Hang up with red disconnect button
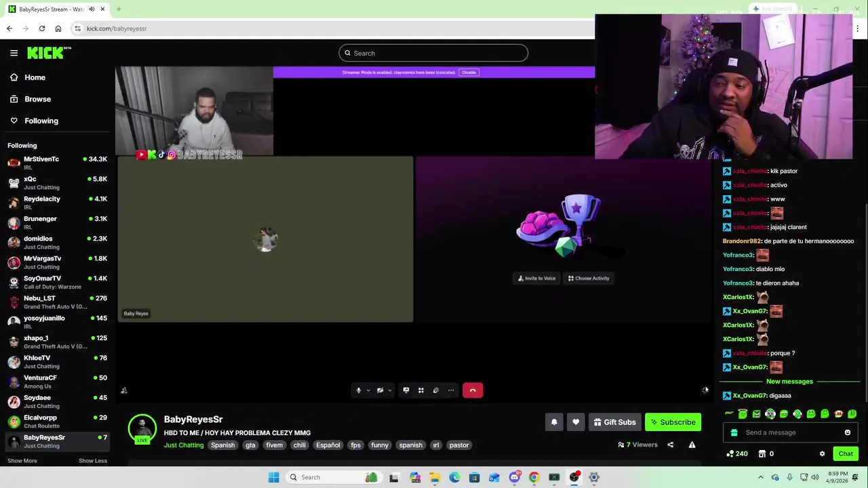The image size is (868, 488). (473, 390)
